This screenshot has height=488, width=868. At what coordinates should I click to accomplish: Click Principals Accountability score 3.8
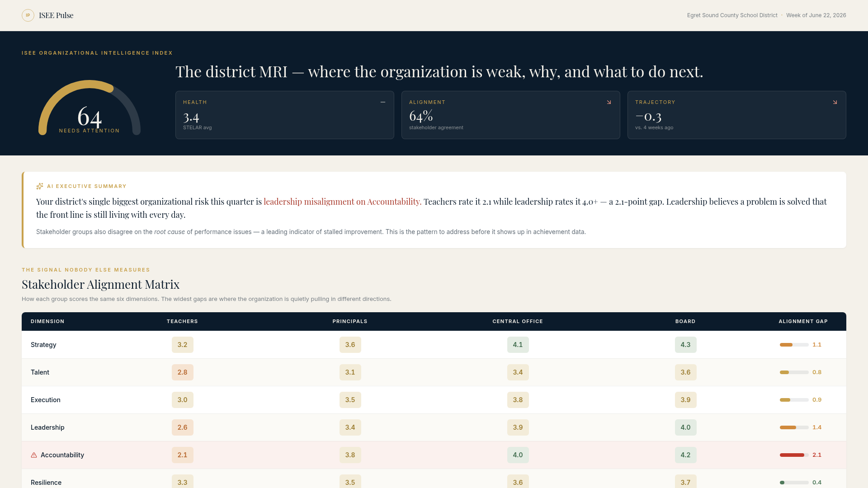click(x=350, y=455)
